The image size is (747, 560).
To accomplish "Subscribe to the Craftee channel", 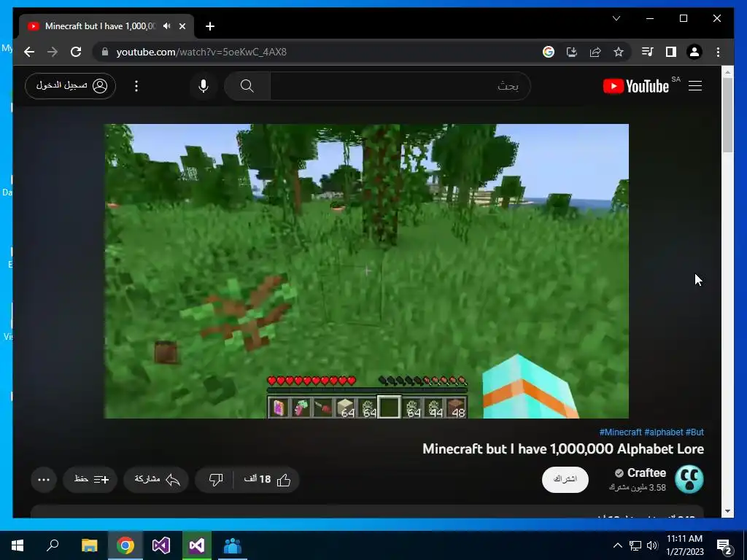I will point(565,480).
